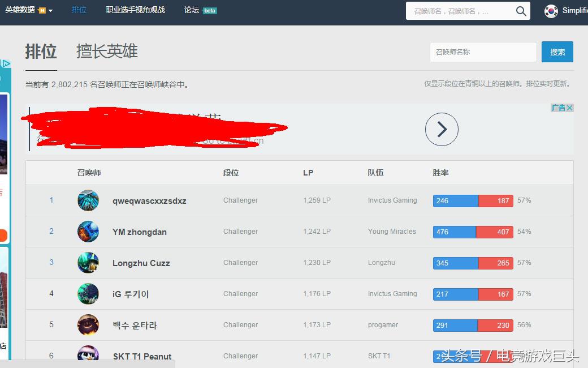Image resolution: width=588 pixels, height=368 pixels.
Task: Open Invictus Gaming team page link
Action: (392, 200)
